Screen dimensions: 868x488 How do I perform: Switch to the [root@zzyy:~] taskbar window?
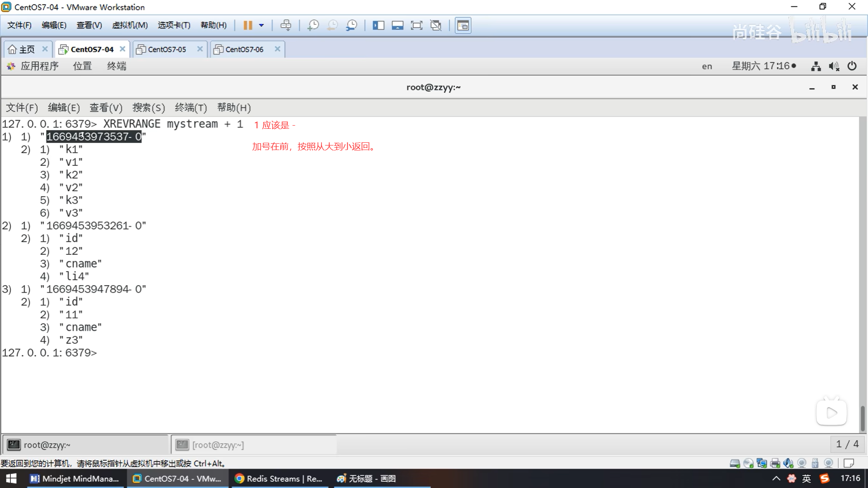click(x=217, y=445)
